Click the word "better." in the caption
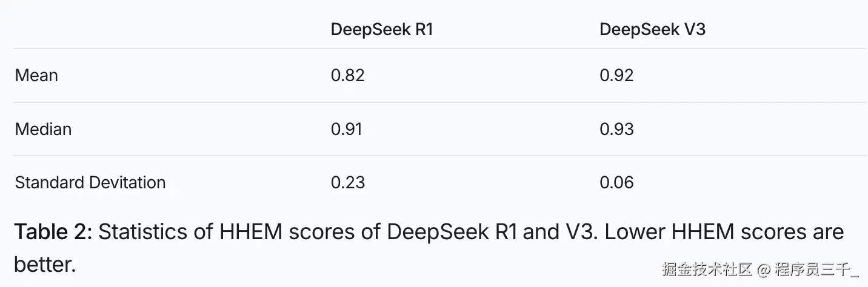 [45, 264]
